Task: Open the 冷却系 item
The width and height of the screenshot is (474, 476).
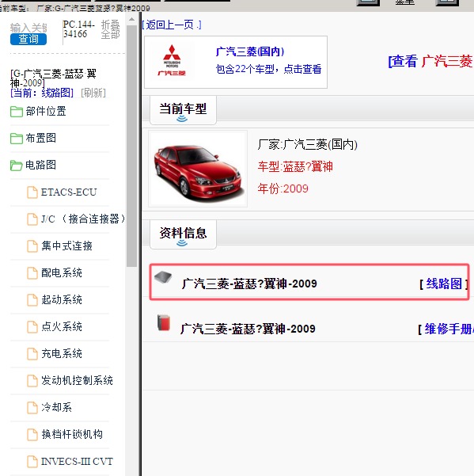Action: click(56, 407)
